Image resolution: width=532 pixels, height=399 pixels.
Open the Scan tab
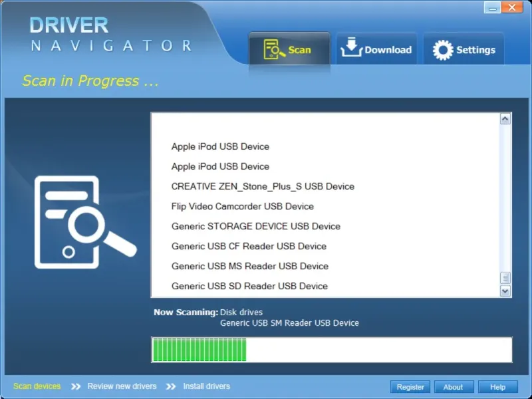[289, 48]
